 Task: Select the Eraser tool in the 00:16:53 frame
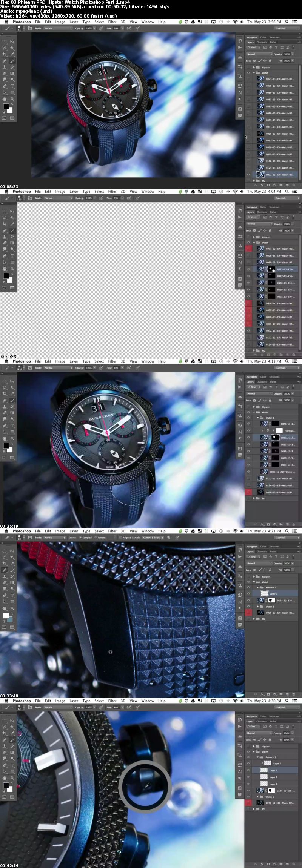point(5,243)
